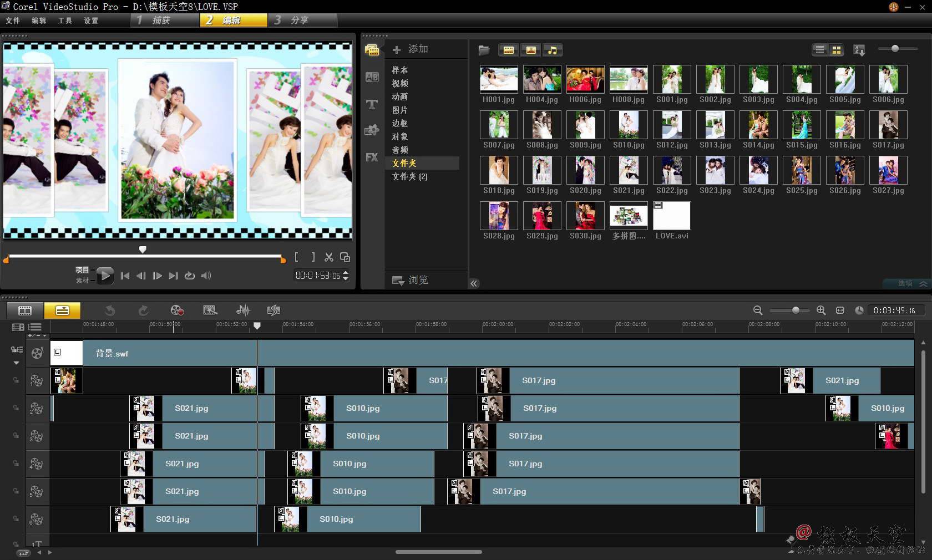This screenshot has width=932, height=560.
Task: Click the scissors split clip icon
Action: [329, 257]
